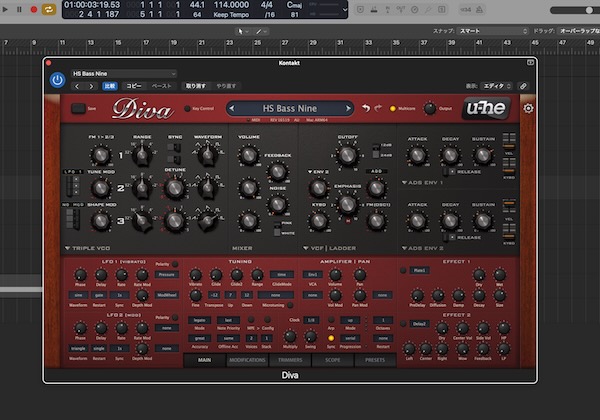Click the 比較 compare button
The width and height of the screenshot is (600, 420).
(110, 86)
